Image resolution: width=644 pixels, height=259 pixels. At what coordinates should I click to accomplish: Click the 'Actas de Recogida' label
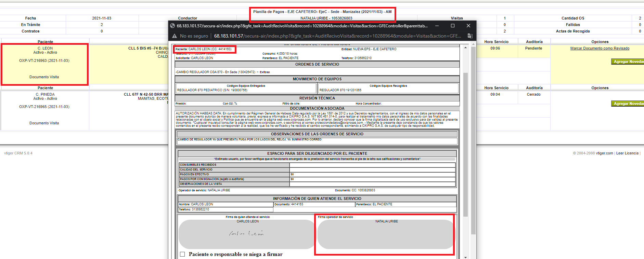(x=573, y=31)
